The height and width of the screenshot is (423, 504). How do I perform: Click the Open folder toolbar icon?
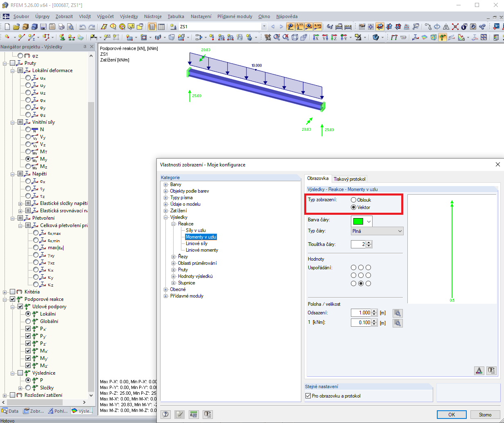(x=16, y=27)
